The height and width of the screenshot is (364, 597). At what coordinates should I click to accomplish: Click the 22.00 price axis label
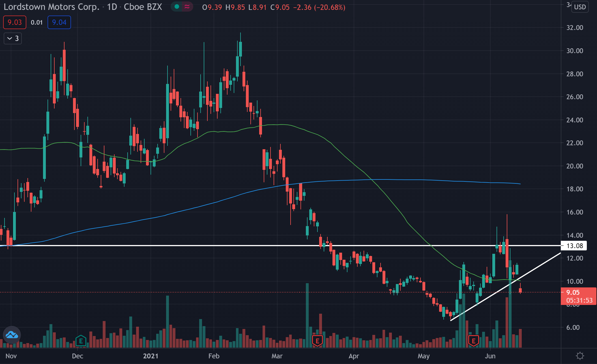(x=575, y=143)
